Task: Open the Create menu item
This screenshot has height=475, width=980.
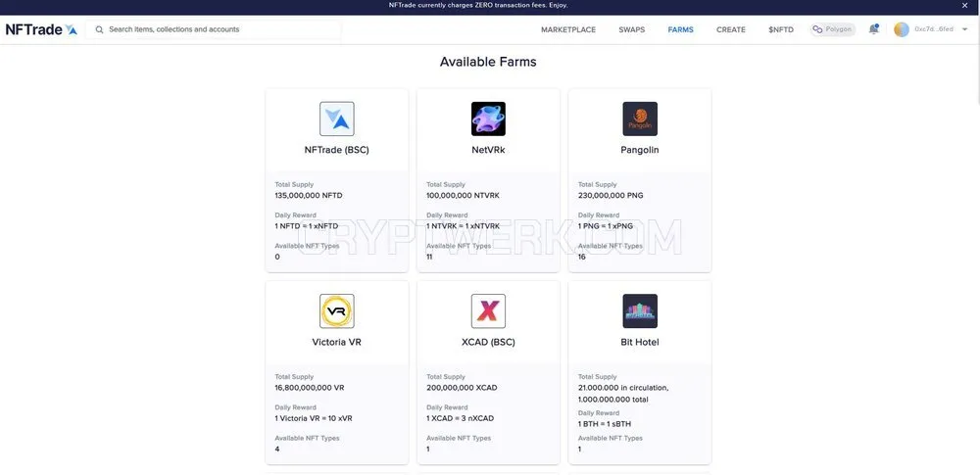Action: (x=731, y=29)
